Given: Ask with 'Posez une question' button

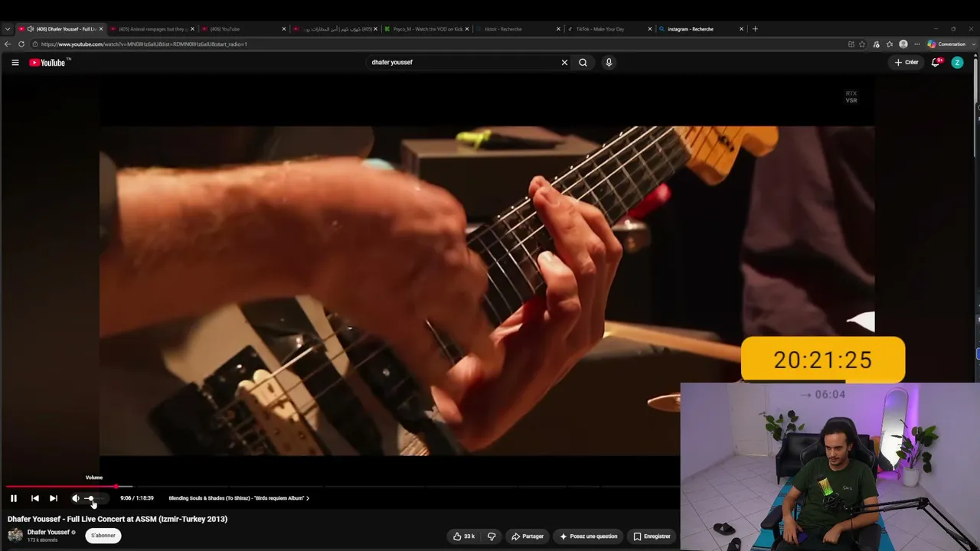Looking at the screenshot, I should [x=588, y=536].
